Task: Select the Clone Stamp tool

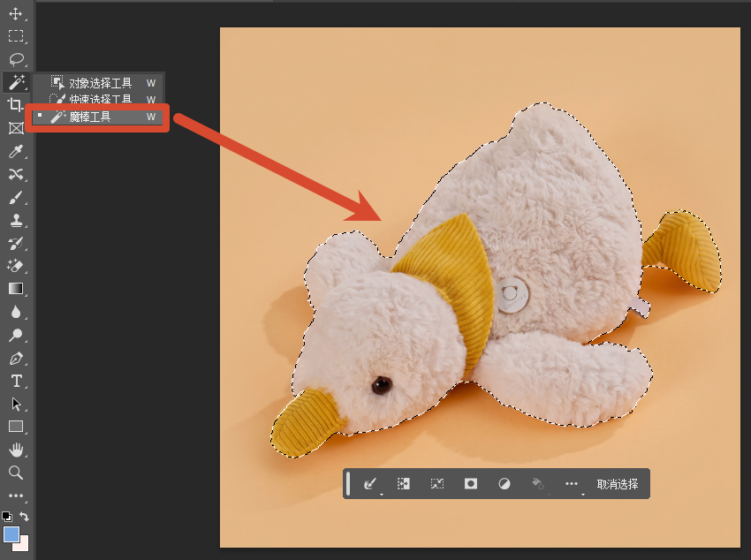Action: (16, 221)
